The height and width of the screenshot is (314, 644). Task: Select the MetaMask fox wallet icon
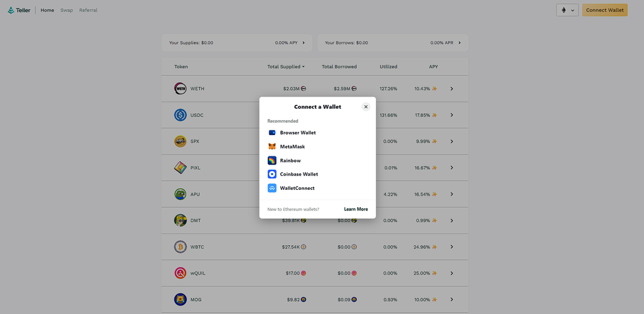tap(272, 147)
